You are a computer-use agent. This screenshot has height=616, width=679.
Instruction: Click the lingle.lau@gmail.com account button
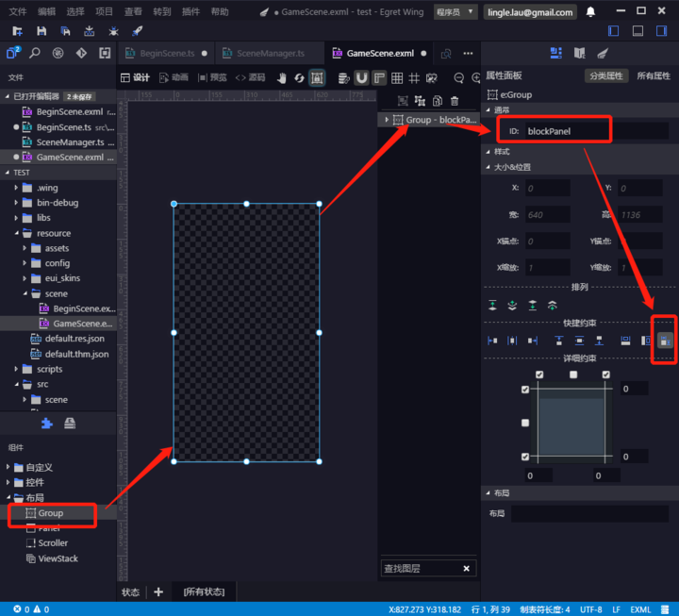(x=530, y=12)
